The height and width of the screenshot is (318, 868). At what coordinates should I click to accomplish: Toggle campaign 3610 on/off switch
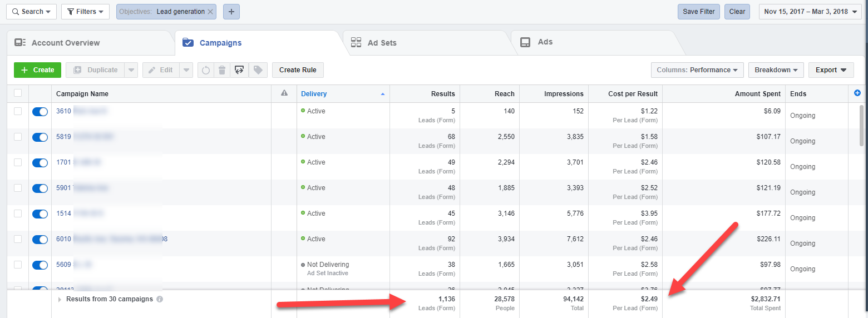(x=40, y=112)
